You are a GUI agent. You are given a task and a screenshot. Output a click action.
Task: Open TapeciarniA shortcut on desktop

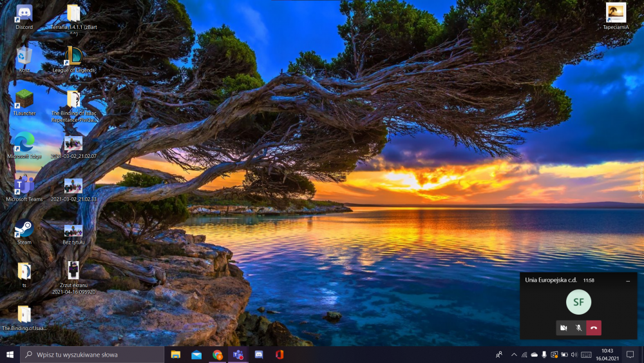pyautogui.click(x=616, y=14)
